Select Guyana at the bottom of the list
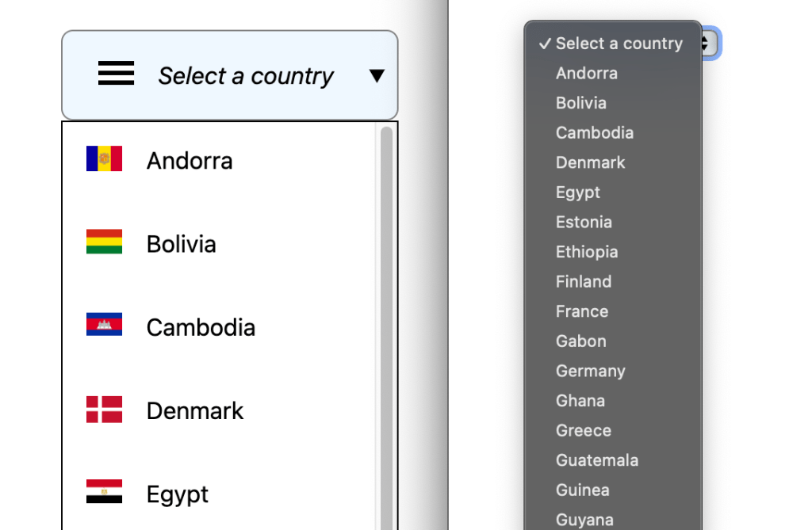This screenshot has width=812, height=530. (x=584, y=520)
